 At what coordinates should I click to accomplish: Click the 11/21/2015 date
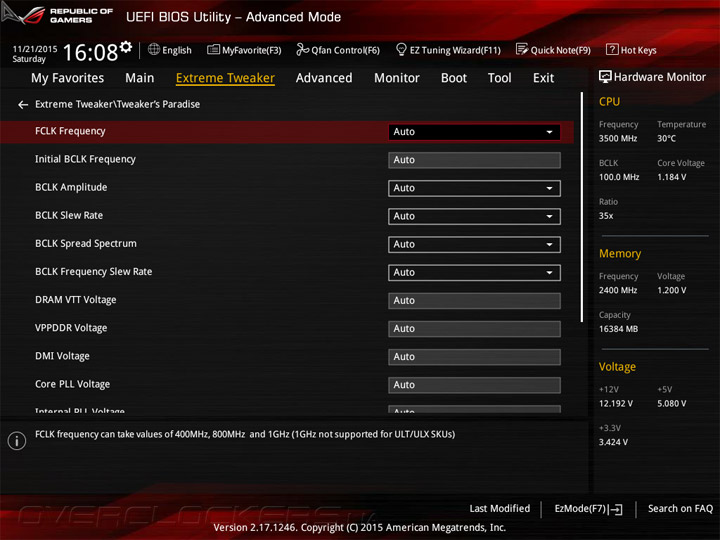pyautogui.click(x=35, y=49)
